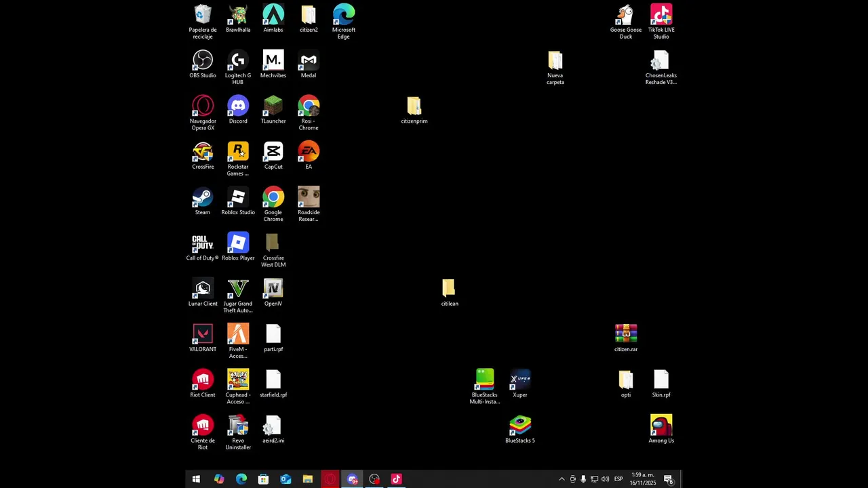Open Copilot from the taskbar
Viewport: 868px width, 488px height.
(x=218, y=479)
